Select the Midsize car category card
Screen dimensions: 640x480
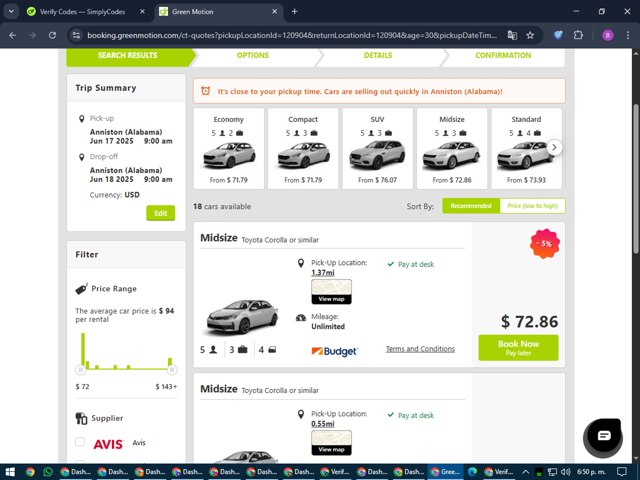click(452, 149)
